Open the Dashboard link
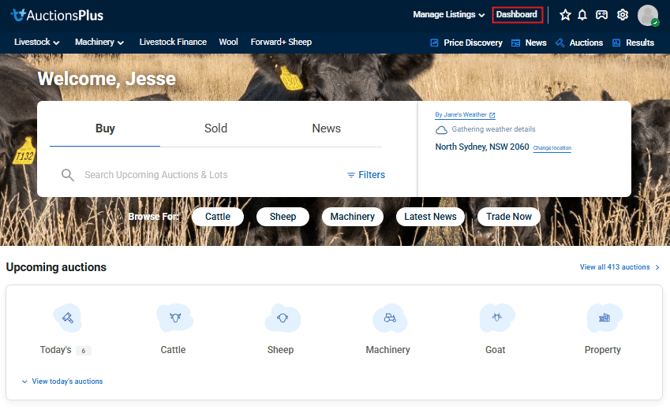 point(517,15)
